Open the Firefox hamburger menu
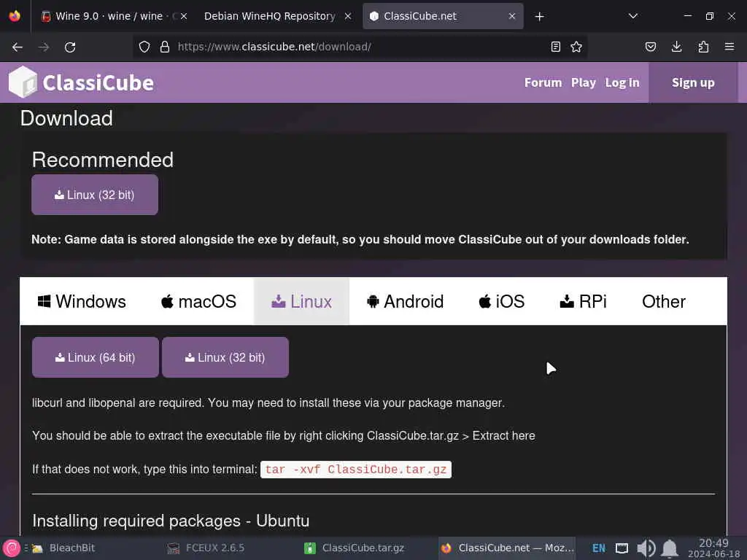 coord(729,47)
